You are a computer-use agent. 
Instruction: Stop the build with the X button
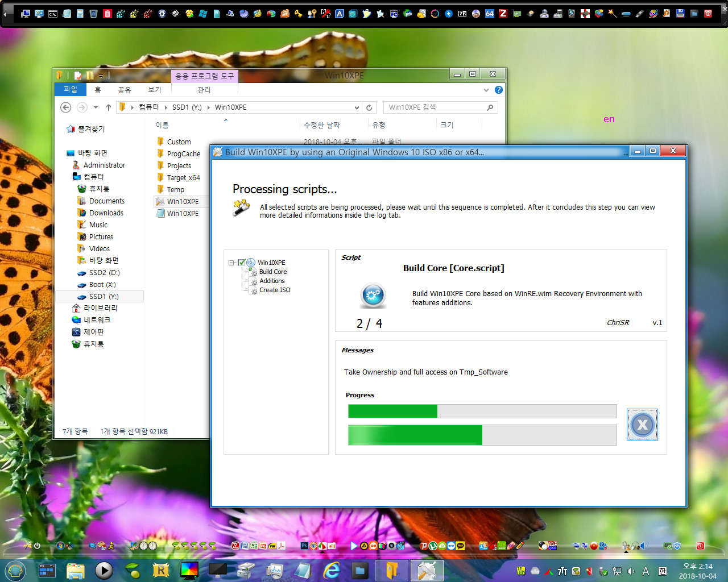tap(642, 425)
